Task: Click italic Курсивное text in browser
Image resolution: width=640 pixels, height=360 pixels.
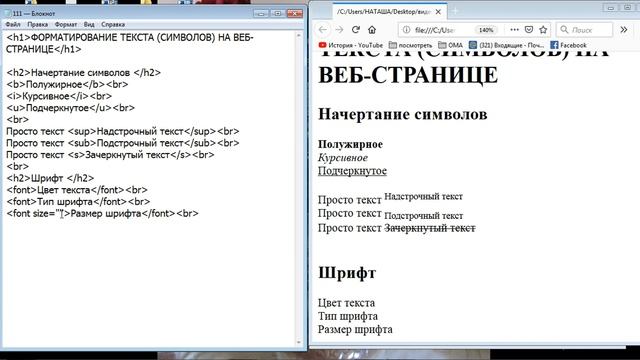Action: [x=343, y=158]
